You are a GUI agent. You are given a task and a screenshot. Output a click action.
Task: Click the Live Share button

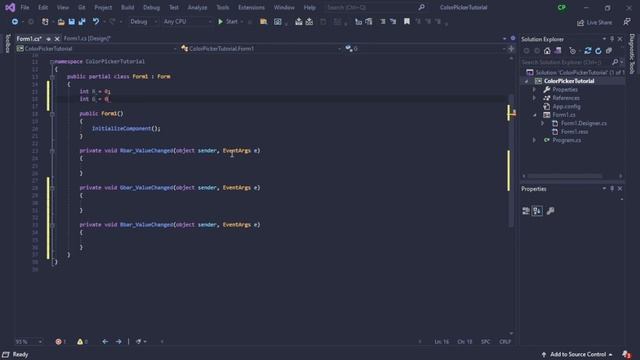tap(594, 22)
